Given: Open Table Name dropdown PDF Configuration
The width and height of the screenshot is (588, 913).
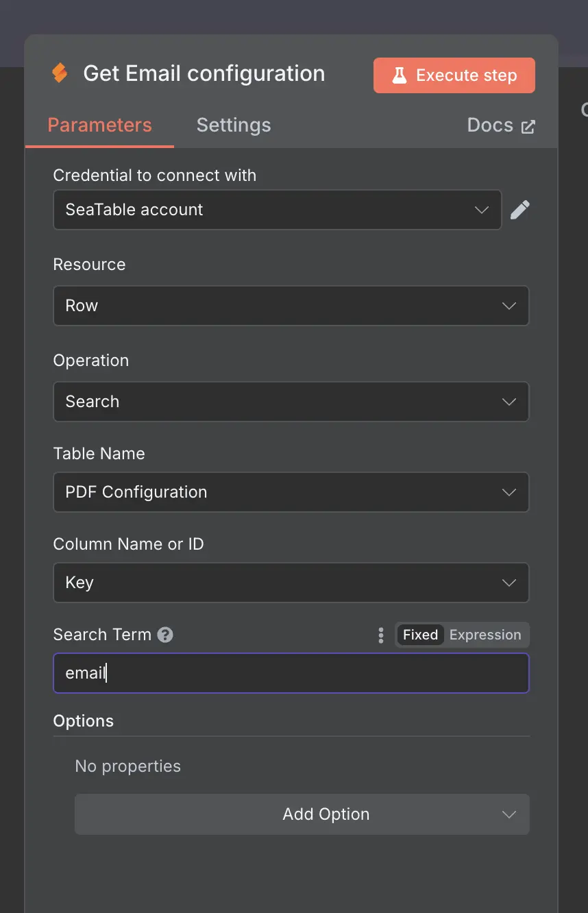Looking at the screenshot, I should pyautogui.click(x=291, y=492).
